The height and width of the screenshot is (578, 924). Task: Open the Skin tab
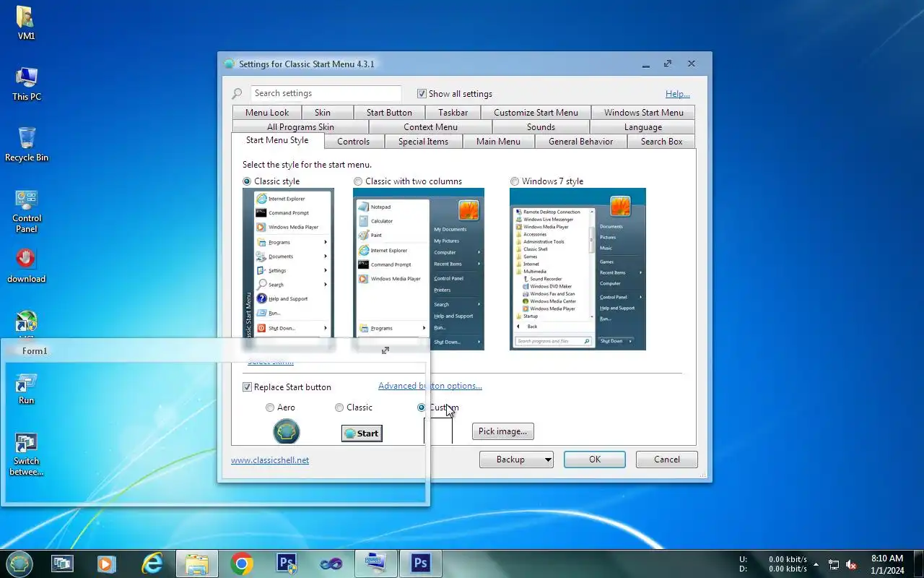tap(323, 113)
